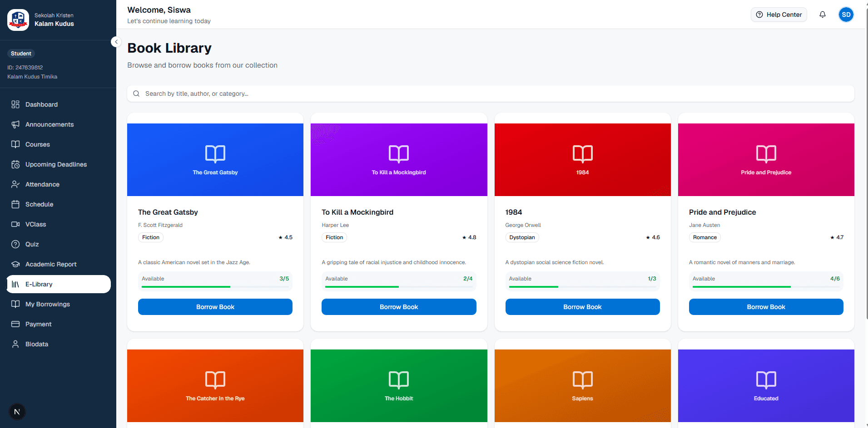This screenshot has width=868, height=428.
Task: Open the Help Center
Action: tap(779, 15)
